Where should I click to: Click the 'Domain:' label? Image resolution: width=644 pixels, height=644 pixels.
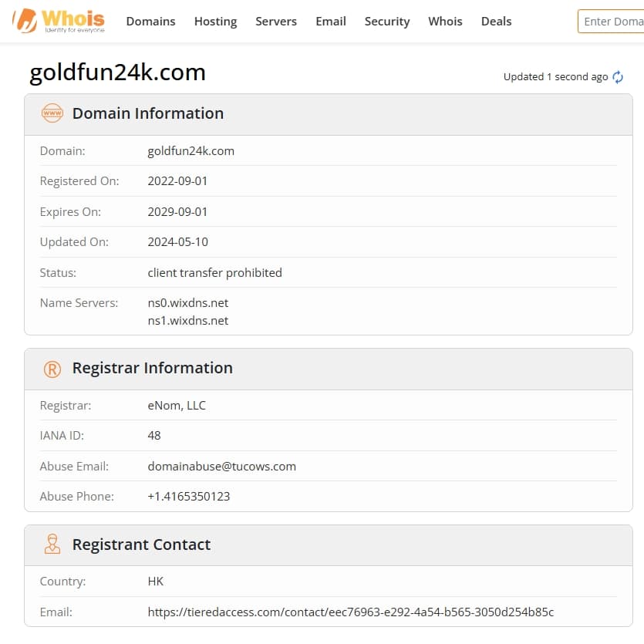click(x=62, y=151)
